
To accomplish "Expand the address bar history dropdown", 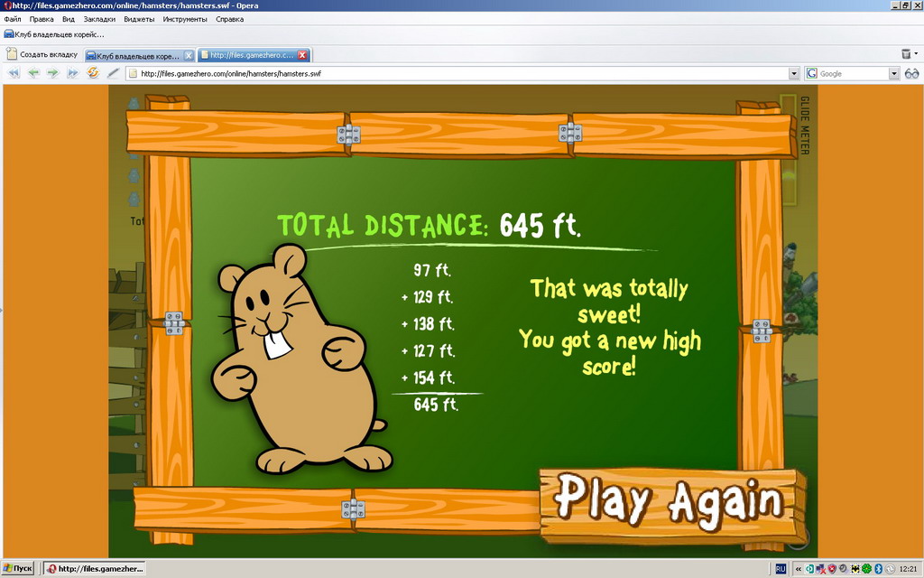I will 794,73.
